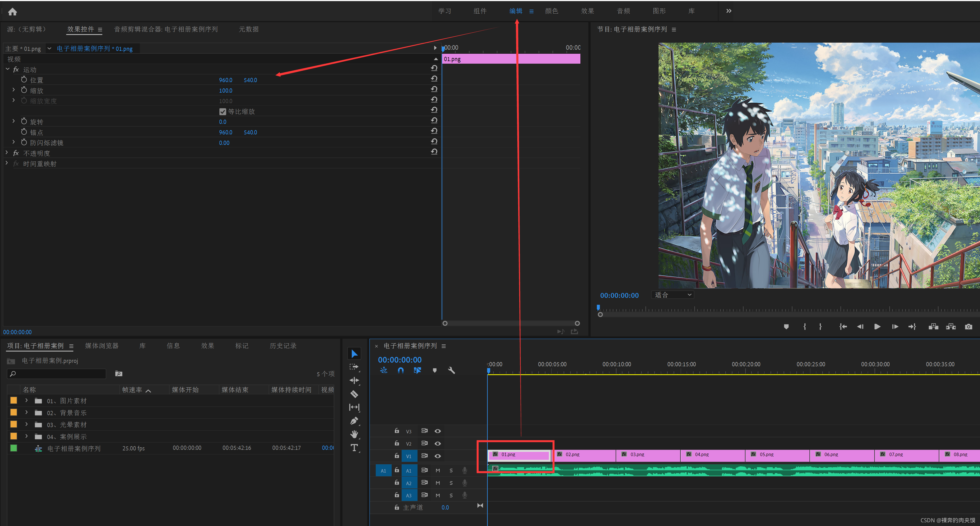
Task: Open the 历史记录 tab
Action: (283, 346)
